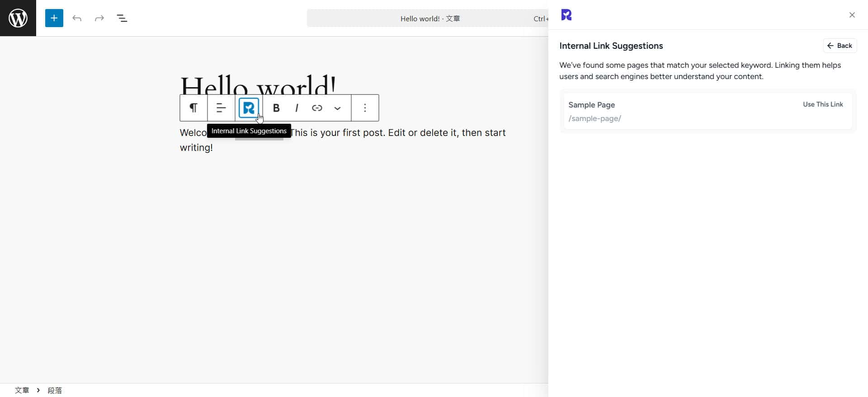This screenshot has height=397, width=868.
Task: Close the Internal Link Suggestions panel
Action: tap(852, 15)
